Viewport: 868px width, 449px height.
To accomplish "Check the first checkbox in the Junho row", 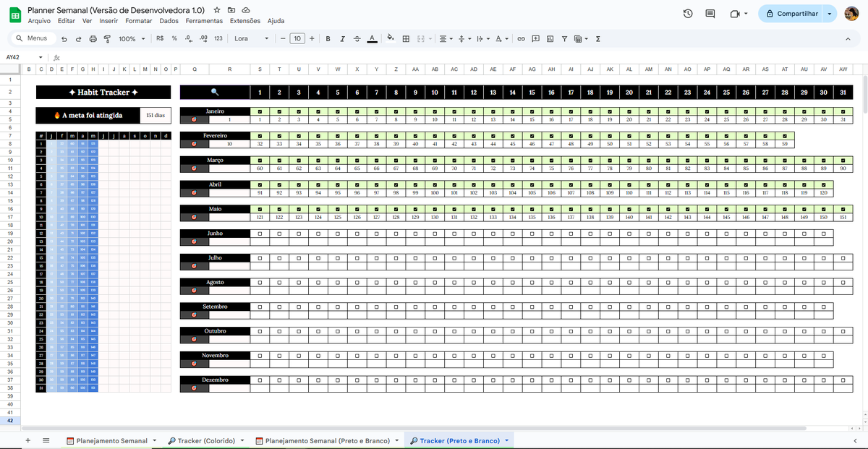I will click(260, 233).
